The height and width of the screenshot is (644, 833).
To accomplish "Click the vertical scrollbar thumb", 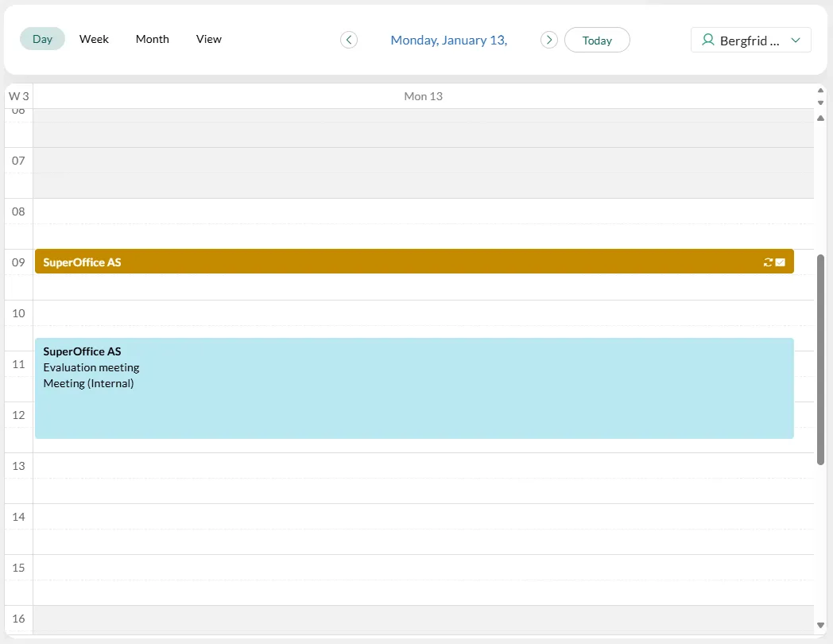I will coord(820,358).
